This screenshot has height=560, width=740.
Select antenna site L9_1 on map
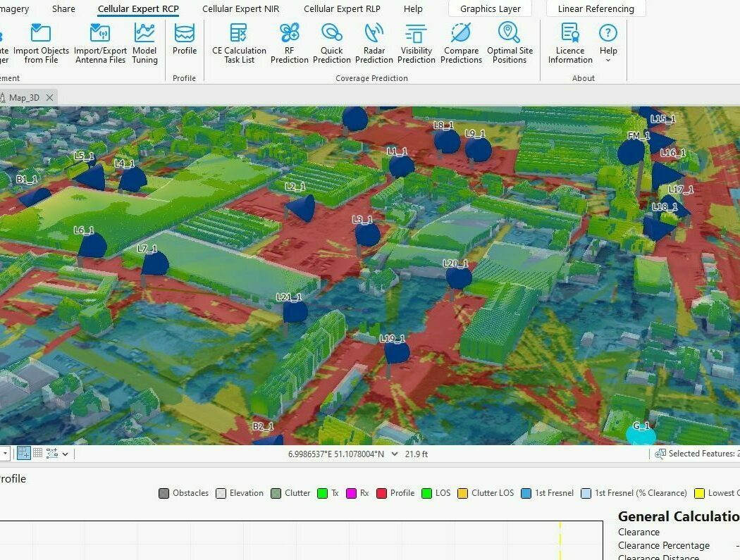[478, 149]
